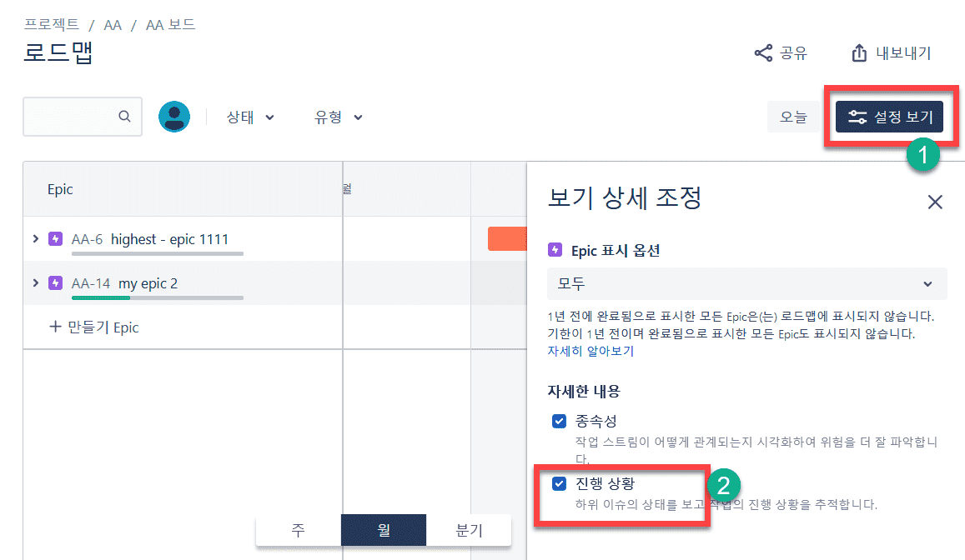Image resolution: width=965 pixels, height=560 pixels.
Task: Switch timeline to 주 view
Action: pyautogui.click(x=299, y=530)
